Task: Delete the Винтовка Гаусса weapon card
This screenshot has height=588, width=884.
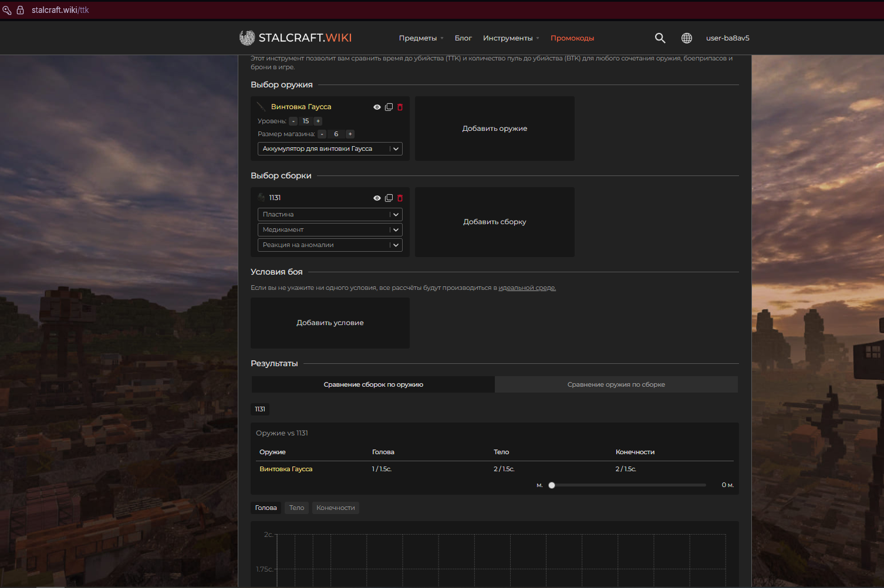Action: (400, 107)
